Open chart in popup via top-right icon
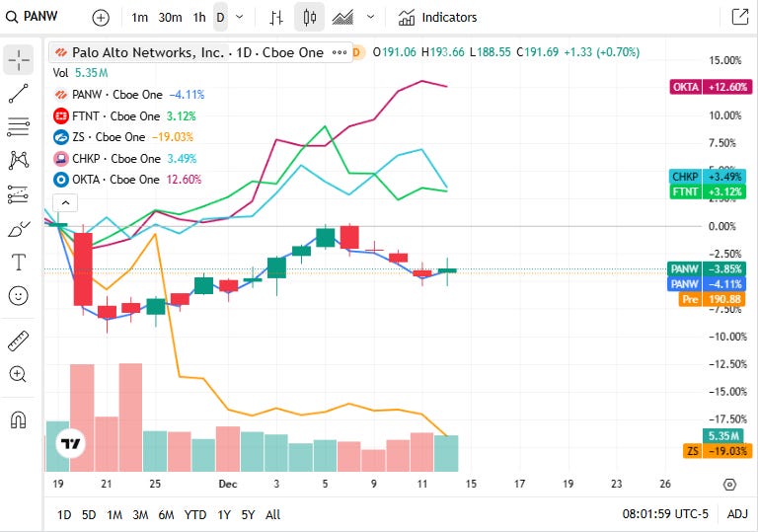The height and width of the screenshot is (532, 758). (x=740, y=17)
